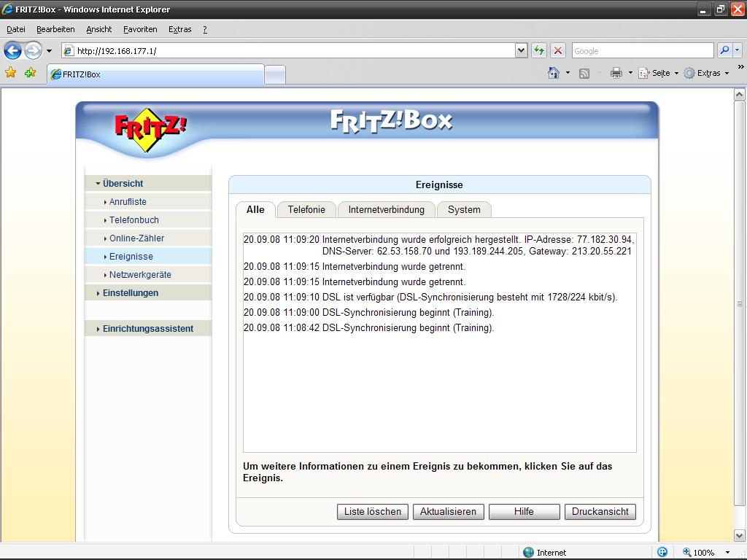Open the Home button dropdown arrow
Viewport: 747px width, 560px height.
pyautogui.click(x=568, y=73)
